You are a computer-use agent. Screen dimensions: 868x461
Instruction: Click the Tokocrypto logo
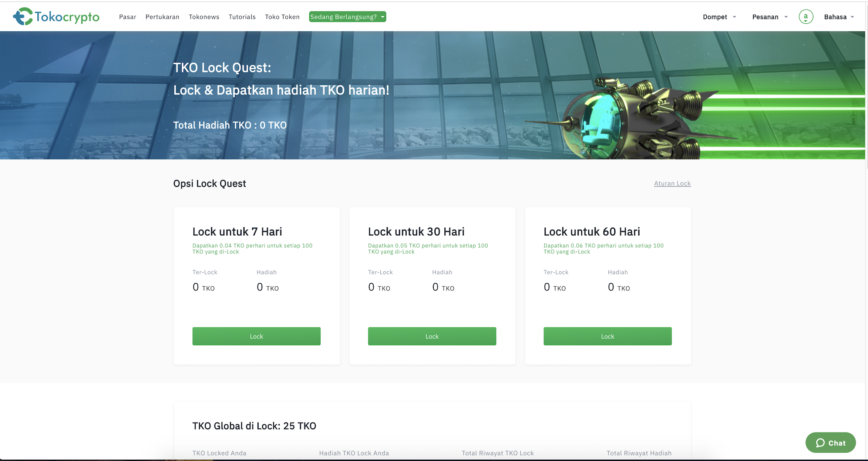tap(56, 17)
